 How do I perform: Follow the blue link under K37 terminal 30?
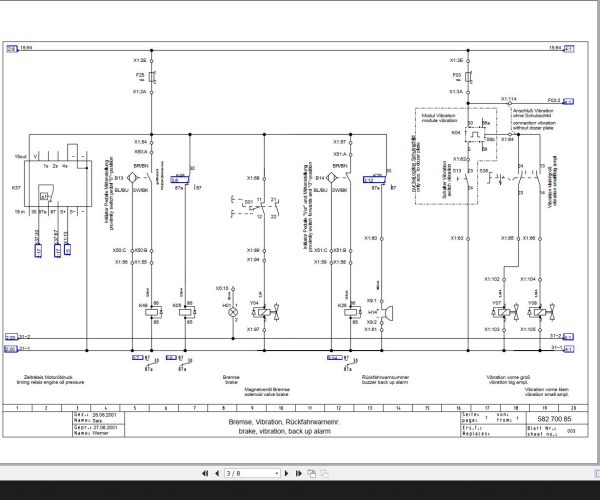[x=38, y=251]
